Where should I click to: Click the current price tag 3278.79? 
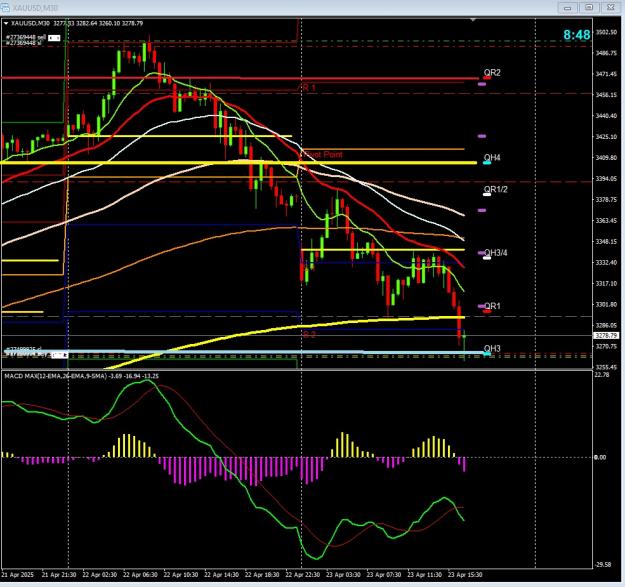point(606,336)
